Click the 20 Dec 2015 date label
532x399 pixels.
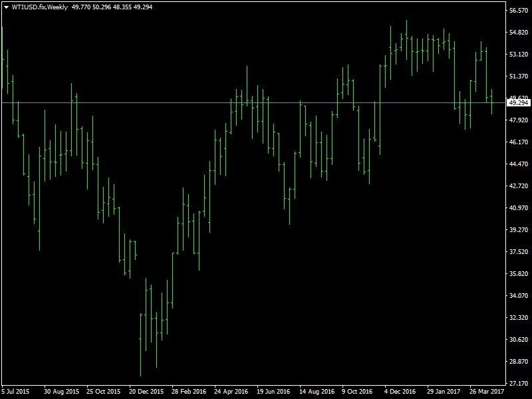[x=146, y=392]
